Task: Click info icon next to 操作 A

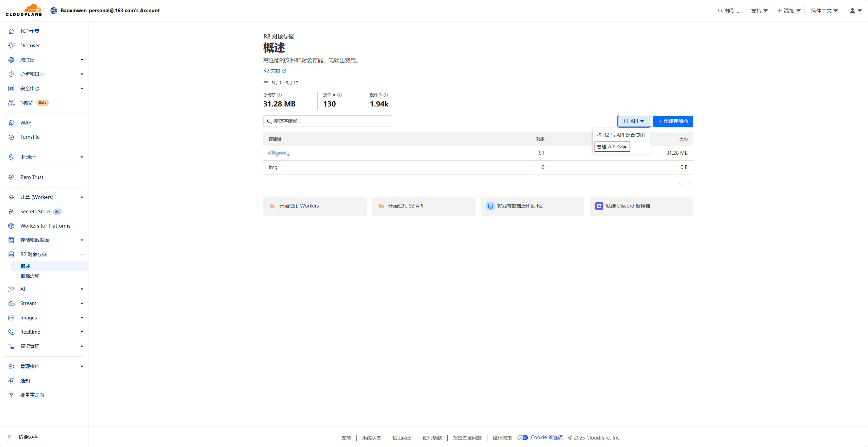Action: (x=339, y=95)
